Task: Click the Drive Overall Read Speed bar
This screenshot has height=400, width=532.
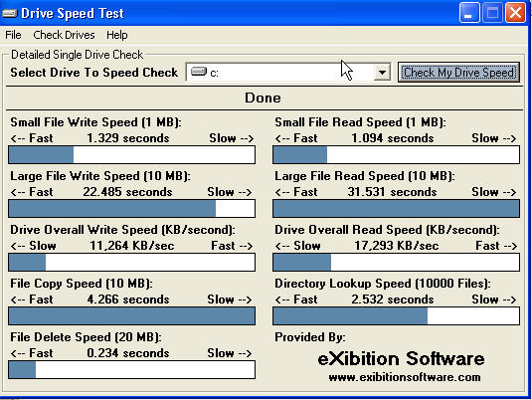Action: (x=397, y=262)
